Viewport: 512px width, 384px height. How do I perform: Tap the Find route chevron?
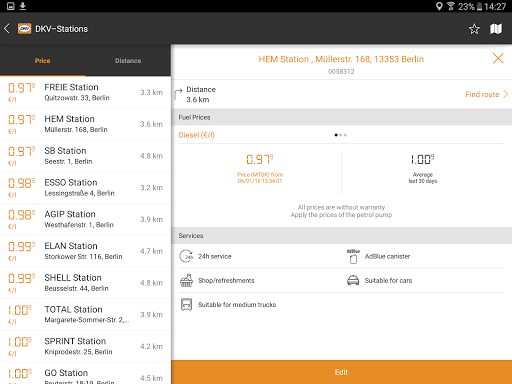(x=505, y=94)
